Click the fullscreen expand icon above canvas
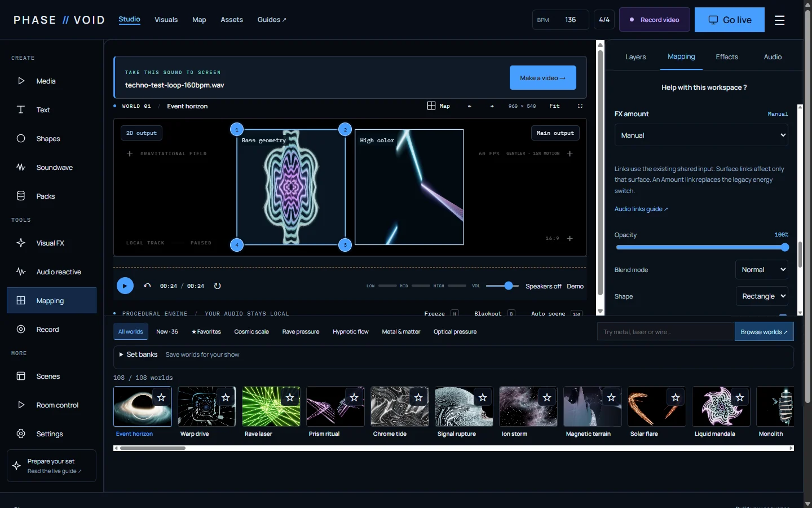Image resolution: width=812 pixels, height=508 pixels. [x=580, y=106]
